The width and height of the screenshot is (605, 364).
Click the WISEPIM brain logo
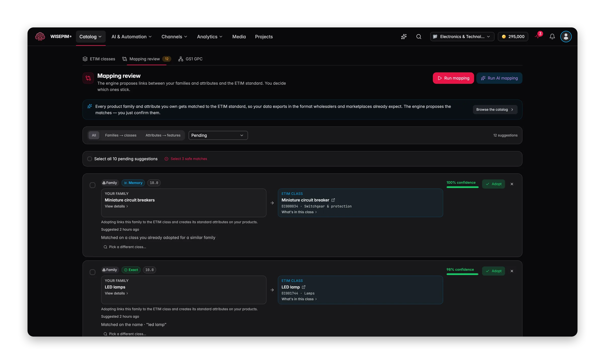pyautogui.click(x=40, y=37)
